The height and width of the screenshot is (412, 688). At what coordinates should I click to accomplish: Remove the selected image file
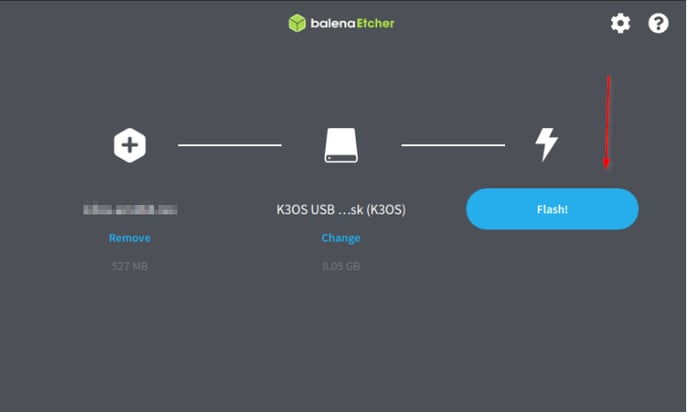coord(129,238)
